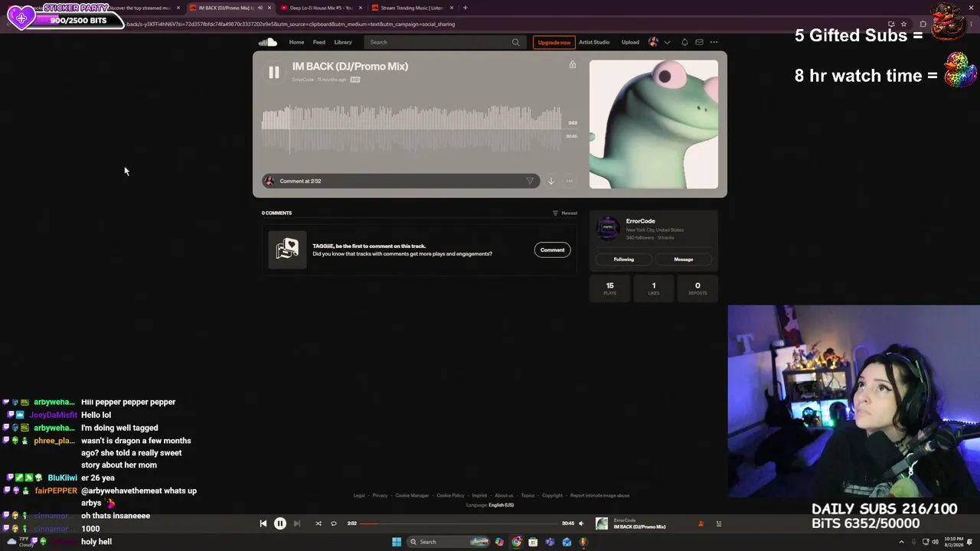Screen dimensions: 980x551
Task: Skip to the next track in the player bar
Action: point(297,523)
